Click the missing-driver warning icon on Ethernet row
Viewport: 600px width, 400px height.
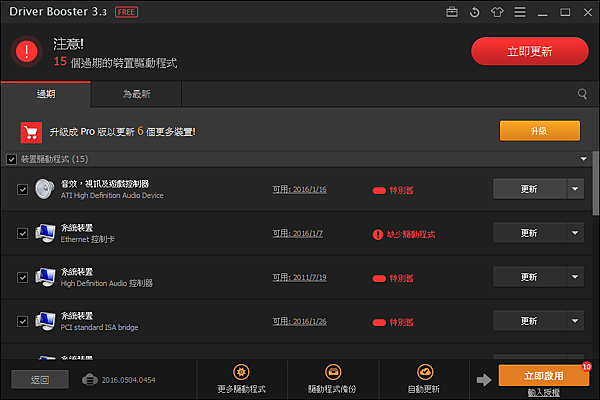(378, 234)
